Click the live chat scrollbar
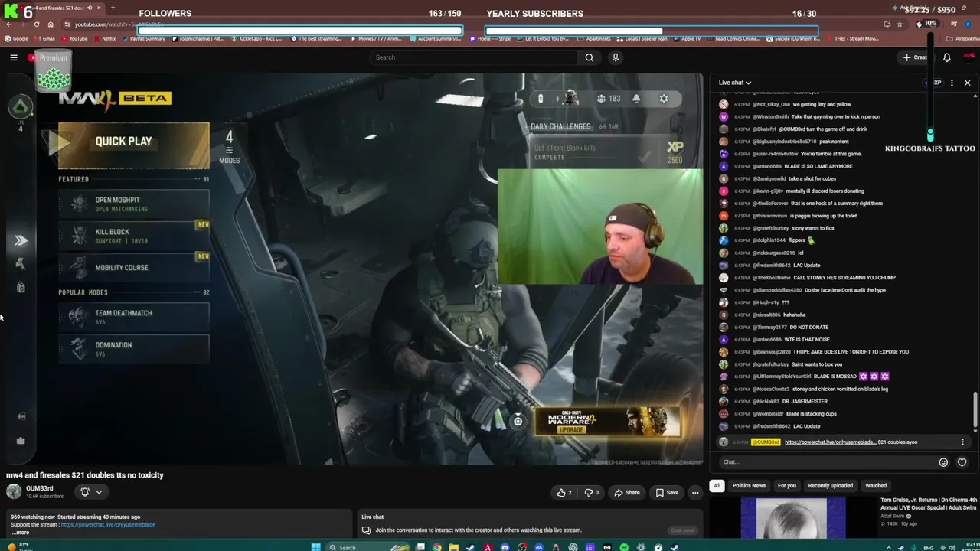The width and height of the screenshot is (980, 551). 975,409
